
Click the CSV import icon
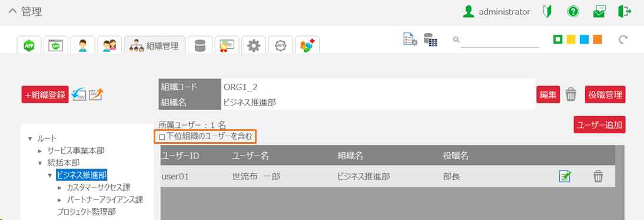[x=78, y=94]
